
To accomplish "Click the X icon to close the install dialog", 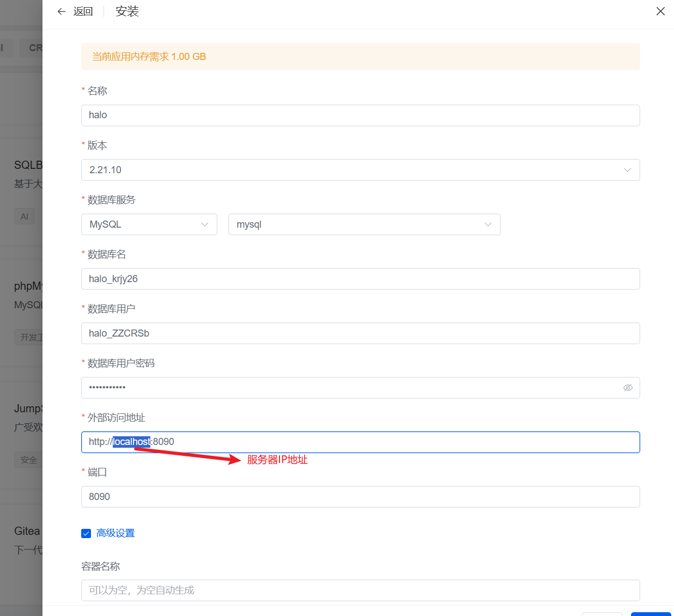I will [x=660, y=11].
